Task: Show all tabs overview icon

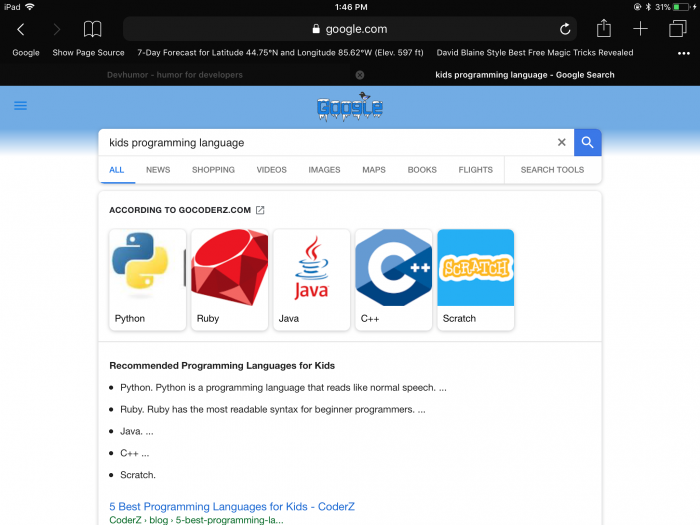Action: (x=678, y=29)
